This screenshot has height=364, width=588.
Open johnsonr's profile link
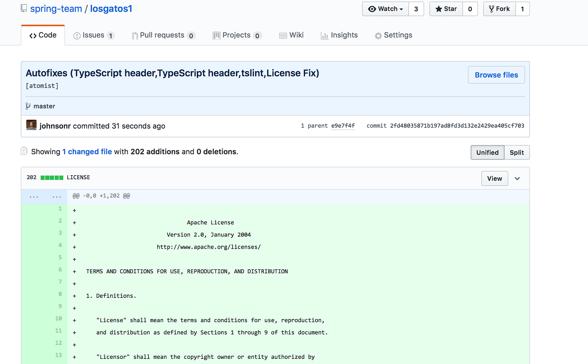coord(55,126)
